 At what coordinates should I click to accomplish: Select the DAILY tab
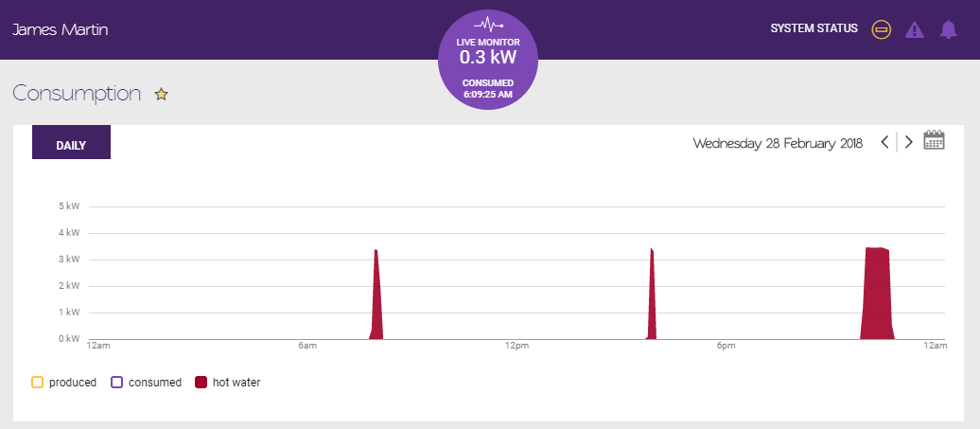pyautogui.click(x=71, y=145)
